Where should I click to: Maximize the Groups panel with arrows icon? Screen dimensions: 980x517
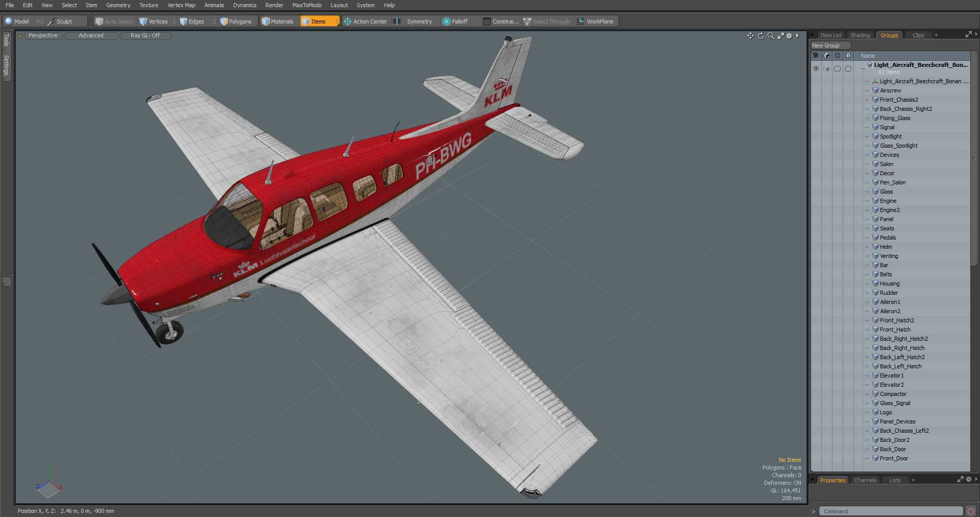[968, 35]
